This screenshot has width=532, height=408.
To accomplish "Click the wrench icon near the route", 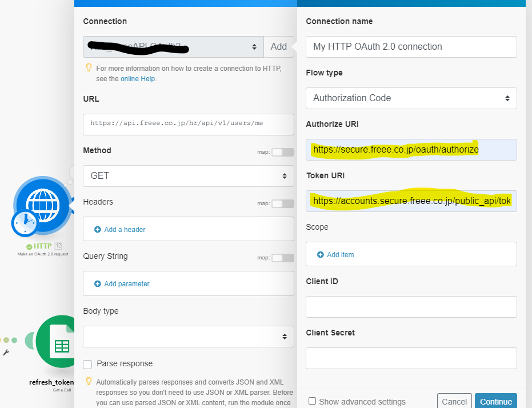I will click(6, 353).
